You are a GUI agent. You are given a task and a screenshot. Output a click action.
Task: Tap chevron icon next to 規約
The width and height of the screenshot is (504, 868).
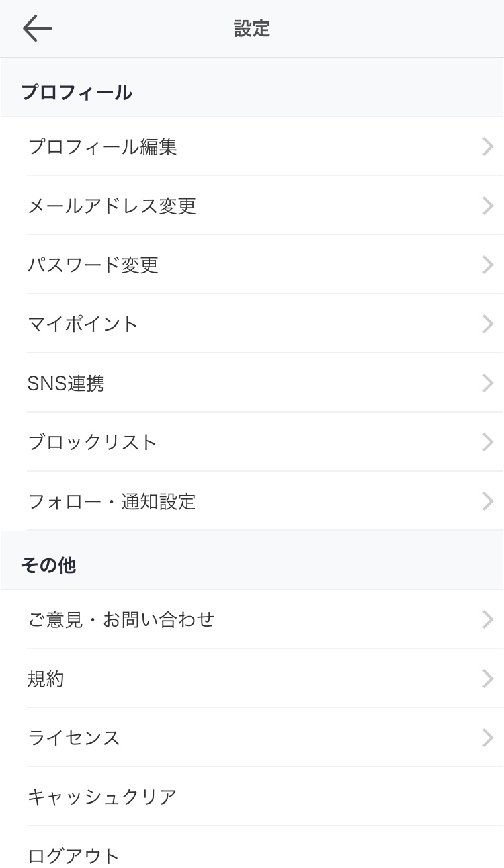click(488, 679)
